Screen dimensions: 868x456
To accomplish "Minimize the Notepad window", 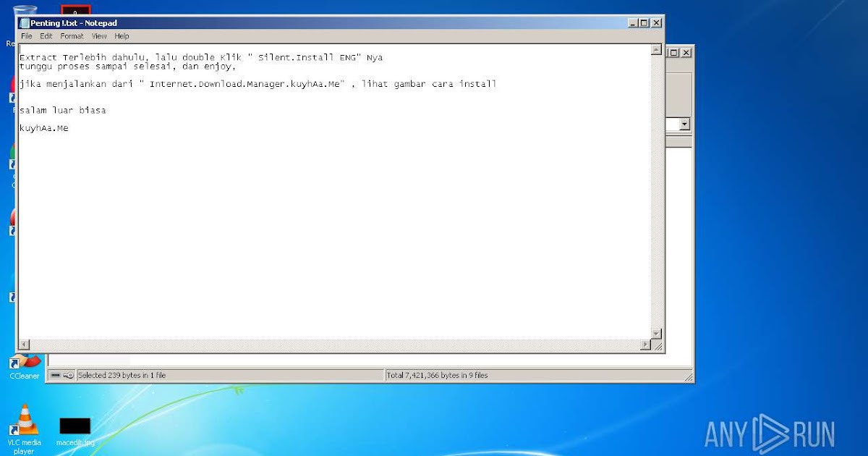I will coord(634,23).
